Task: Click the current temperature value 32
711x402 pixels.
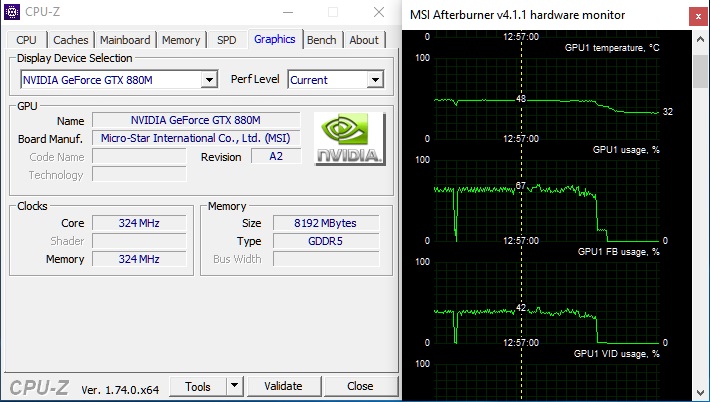Action: tap(668, 111)
